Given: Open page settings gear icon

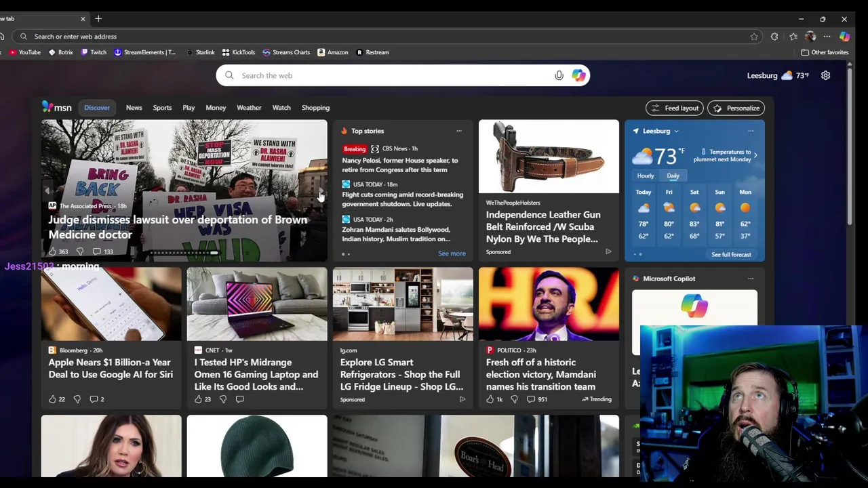Looking at the screenshot, I should (825, 75).
